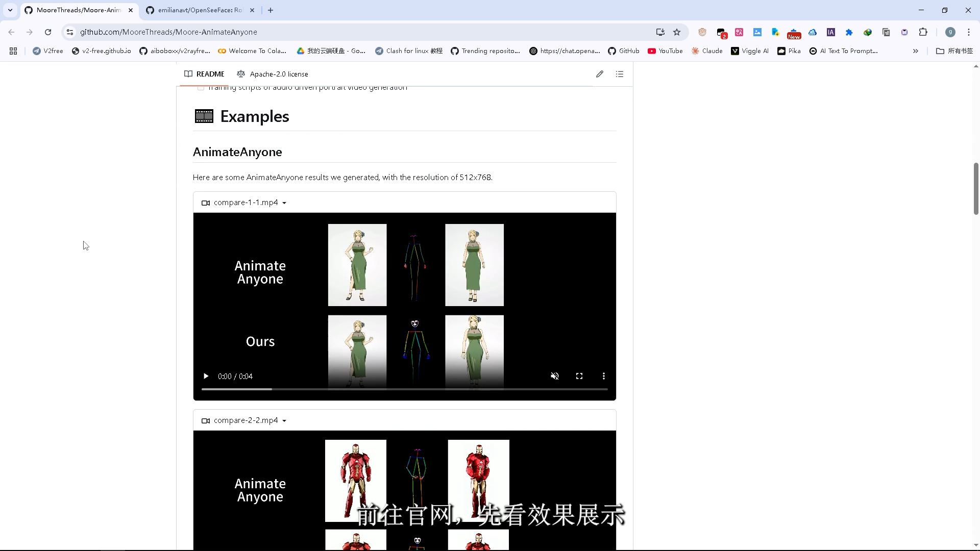Open the YouTube bookmark

click(665, 51)
